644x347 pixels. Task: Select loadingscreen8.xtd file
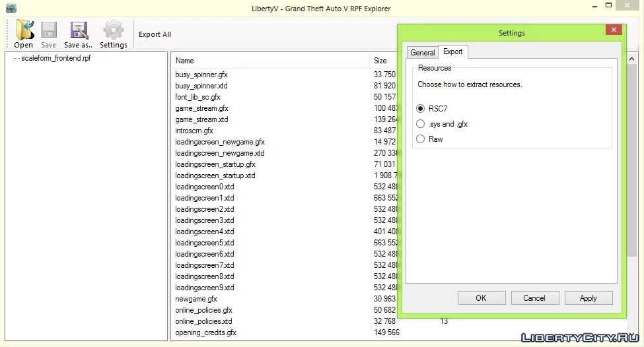205,276
